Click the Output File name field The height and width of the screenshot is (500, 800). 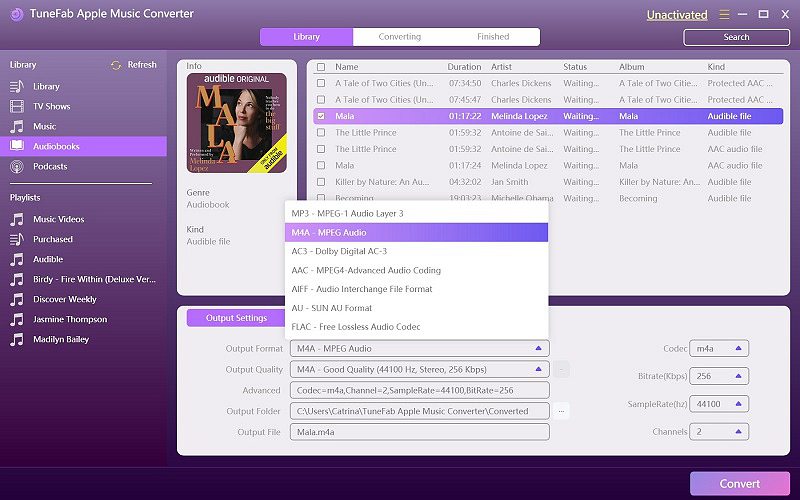point(419,432)
